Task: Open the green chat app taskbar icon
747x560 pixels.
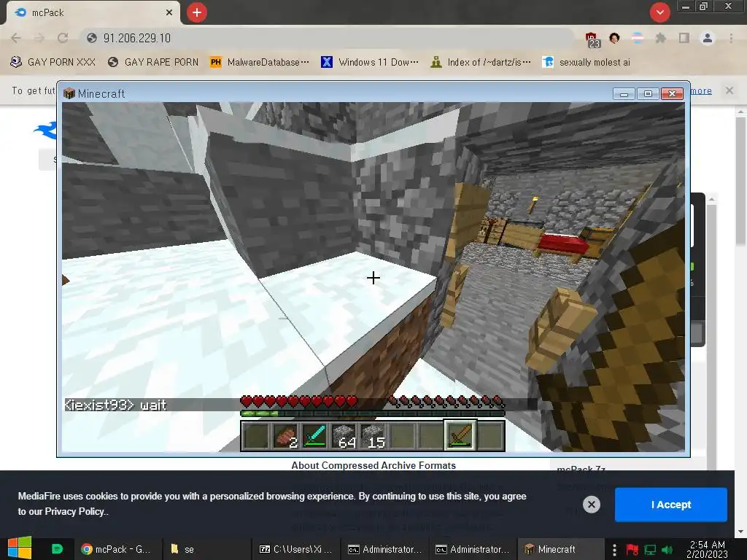Action: tap(57, 549)
